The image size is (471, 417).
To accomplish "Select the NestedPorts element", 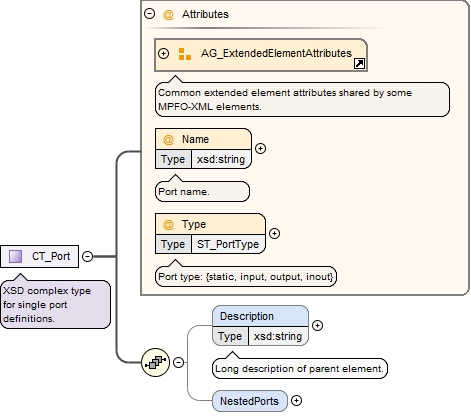I will point(250,401).
